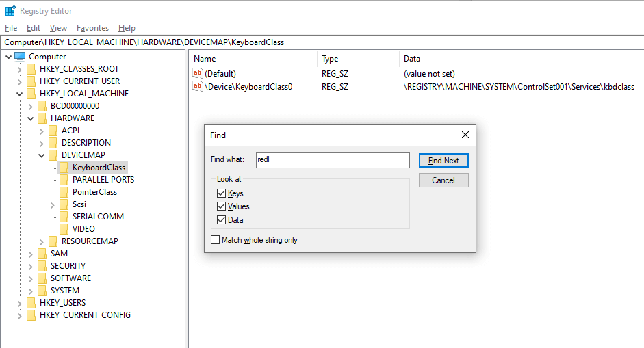Viewport: 644px width, 348px height.
Task: Click Cancel in the Find dialog
Action: (443, 180)
